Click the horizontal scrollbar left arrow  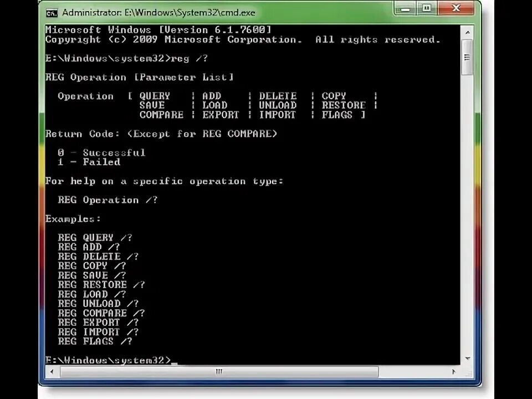tap(52, 372)
